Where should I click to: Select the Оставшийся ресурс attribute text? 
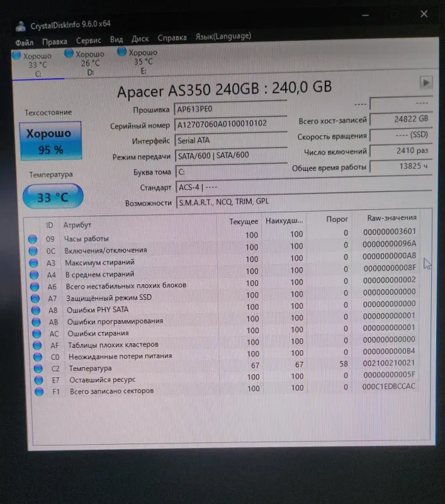102,380
